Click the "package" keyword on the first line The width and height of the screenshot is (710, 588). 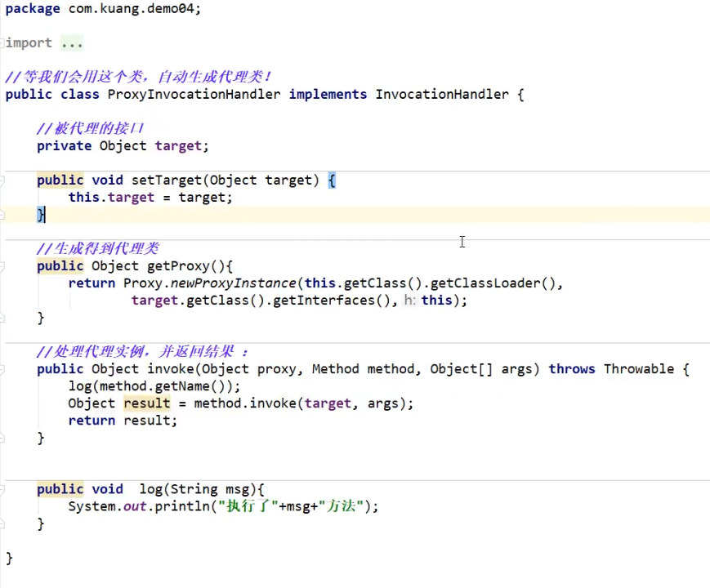(x=33, y=9)
